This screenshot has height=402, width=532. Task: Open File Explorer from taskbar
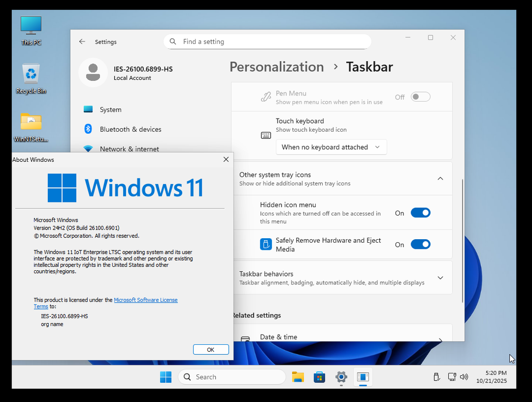pos(298,377)
